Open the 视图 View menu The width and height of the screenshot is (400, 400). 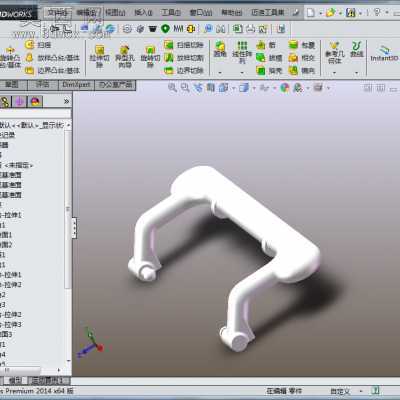[x=115, y=13]
